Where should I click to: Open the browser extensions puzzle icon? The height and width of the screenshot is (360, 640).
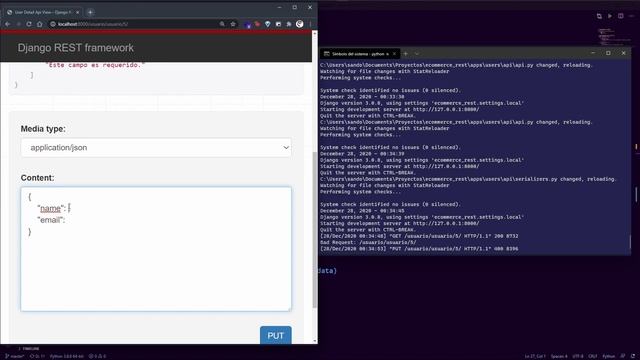pos(289,24)
